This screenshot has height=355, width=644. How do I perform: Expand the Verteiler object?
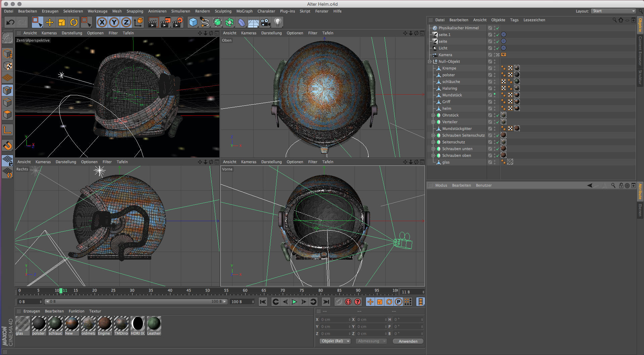(x=433, y=122)
